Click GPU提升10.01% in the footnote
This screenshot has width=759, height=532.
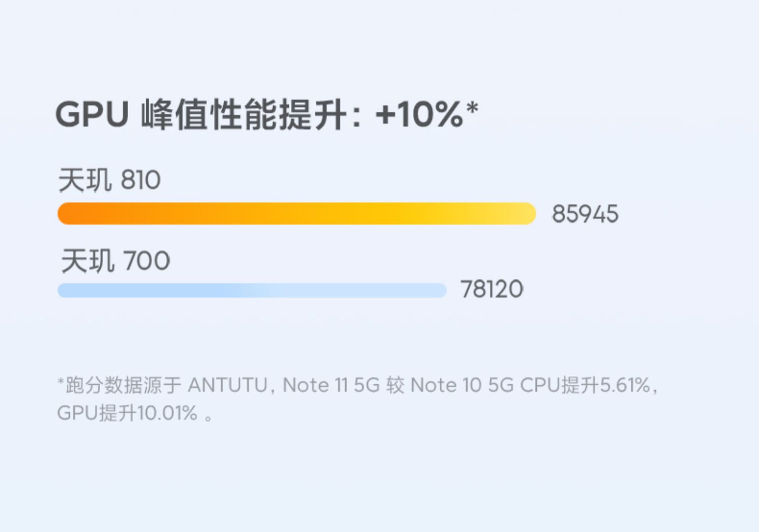127,414
